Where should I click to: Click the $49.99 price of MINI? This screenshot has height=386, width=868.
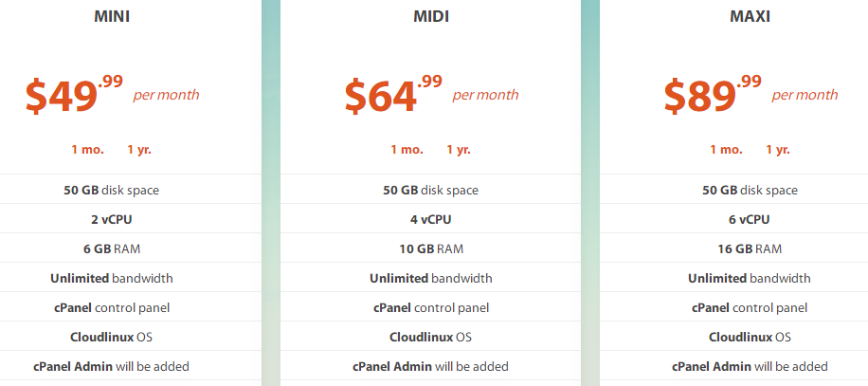coord(74,95)
